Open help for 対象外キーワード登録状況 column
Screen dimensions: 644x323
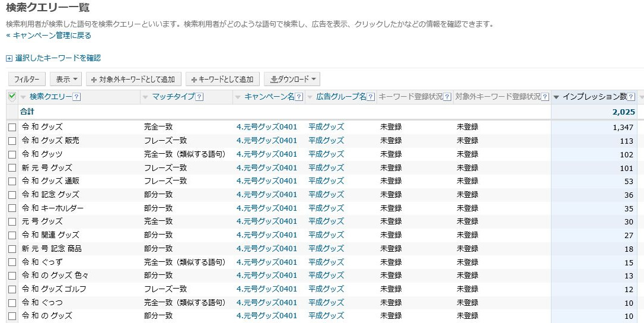[x=545, y=97]
